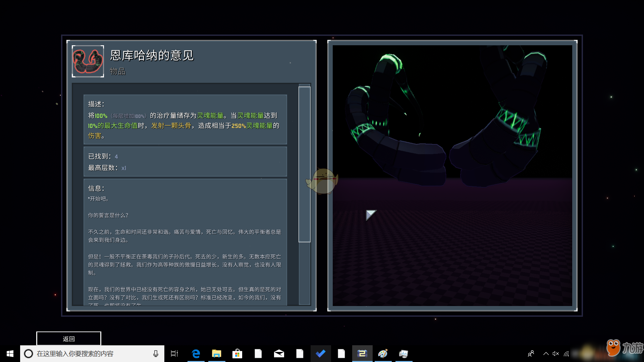Click the taskbar search input field
644x362 pixels.
tap(92, 354)
